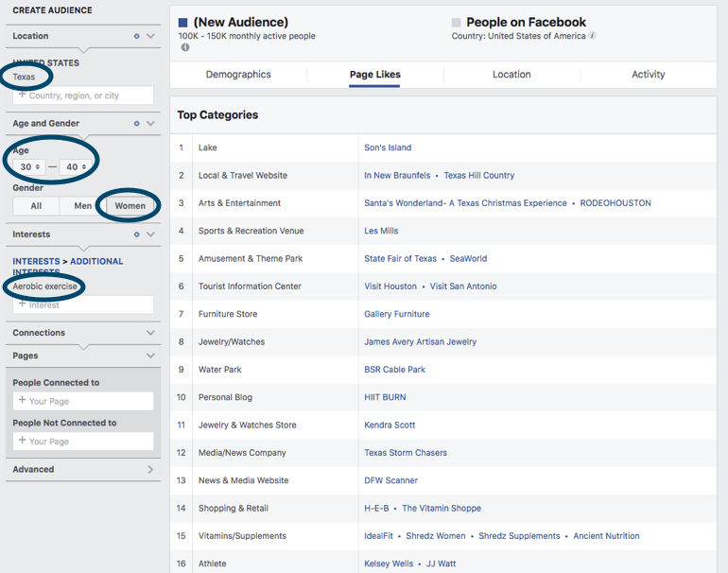Click the info icon beside United States of America
The width and height of the screenshot is (728, 573).
pyautogui.click(x=593, y=35)
